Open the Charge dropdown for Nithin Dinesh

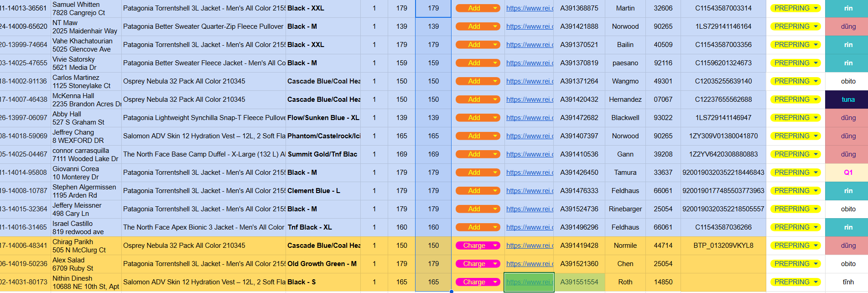478,282
